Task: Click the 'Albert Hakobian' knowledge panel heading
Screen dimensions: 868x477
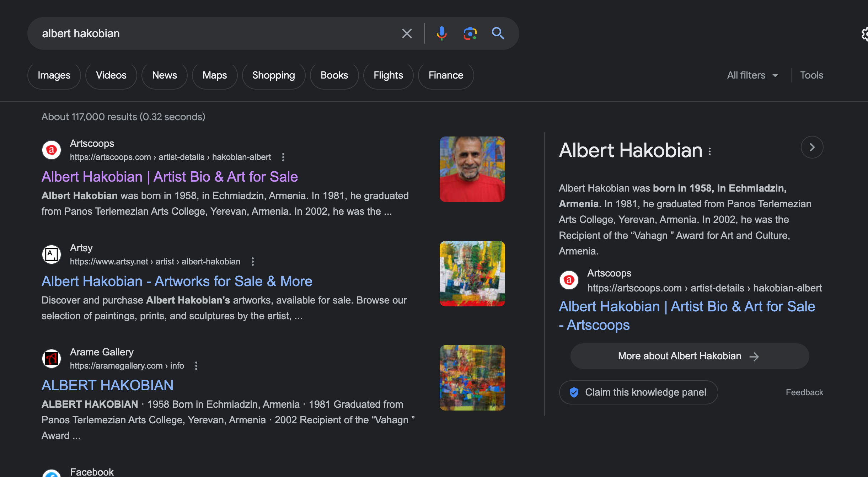Action: pos(631,150)
